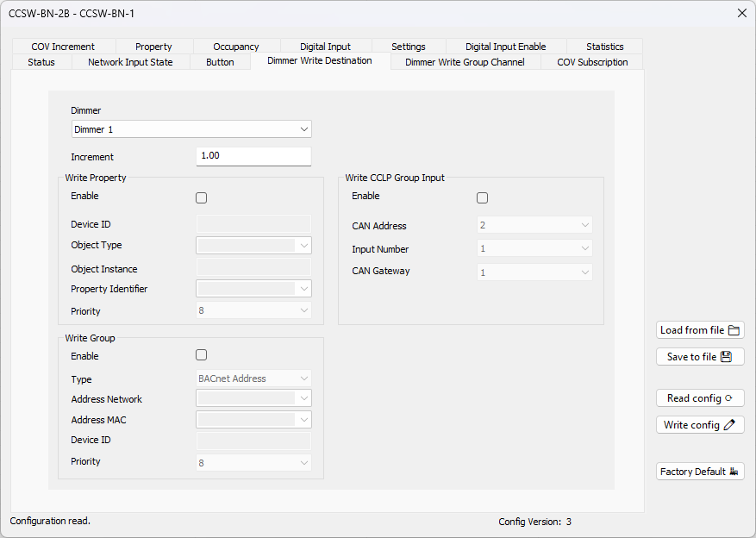Click the pencil icon on Write config
The height and width of the screenshot is (538, 756).
pyautogui.click(x=729, y=425)
